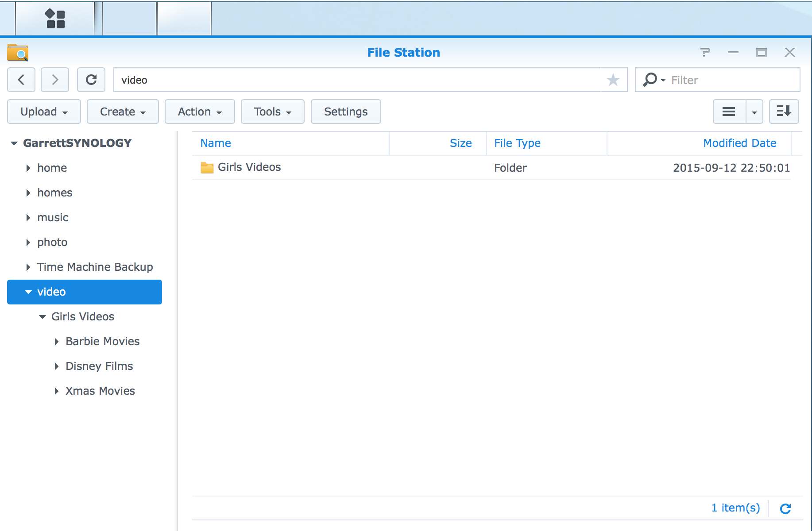812x531 pixels.
Task: Select Time Machine Backup in tree
Action: (x=95, y=267)
